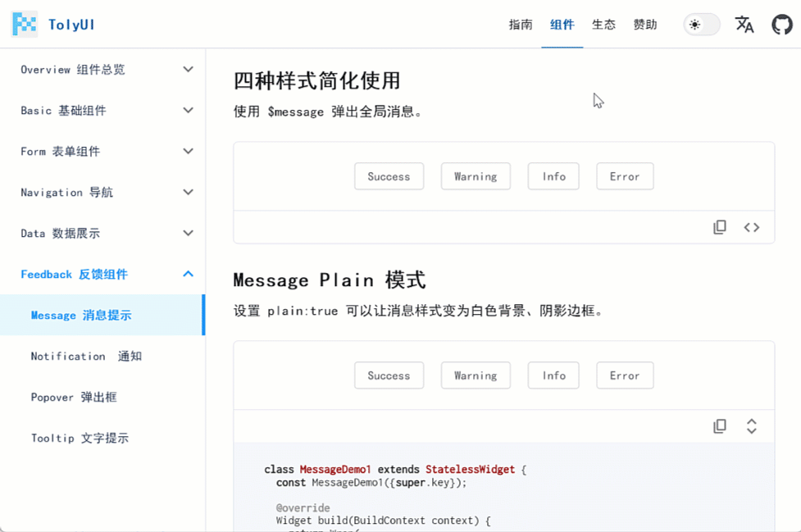This screenshot has height=532, width=801.
Task: Click the heading 四种样式简化使用
Action: [x=316, y=80]
